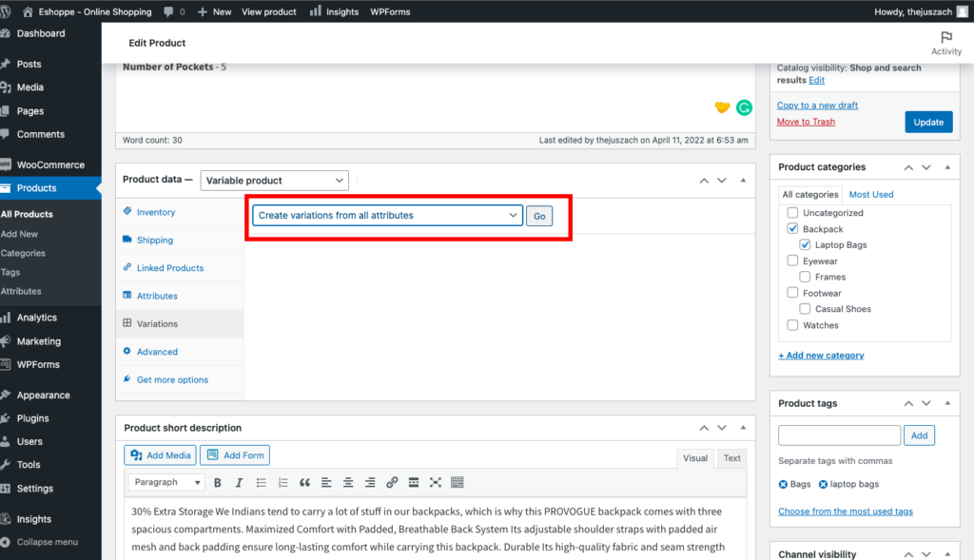The height and width of the screenshot is (560, 974).
Task: Open the Eshoppe home site icon
Action: click(28, 11)
